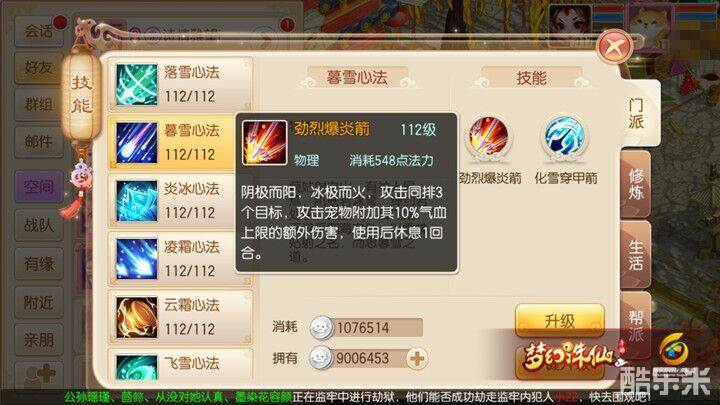720x405 pixels.
Task: Select the 飞雪心法 skill icon
Action: (x=136, y=367)
